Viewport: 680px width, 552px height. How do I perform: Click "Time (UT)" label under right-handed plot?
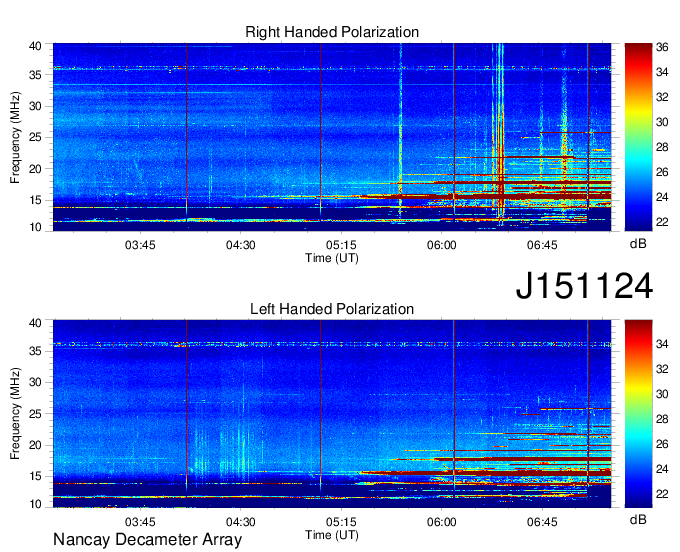pos(332,258)
